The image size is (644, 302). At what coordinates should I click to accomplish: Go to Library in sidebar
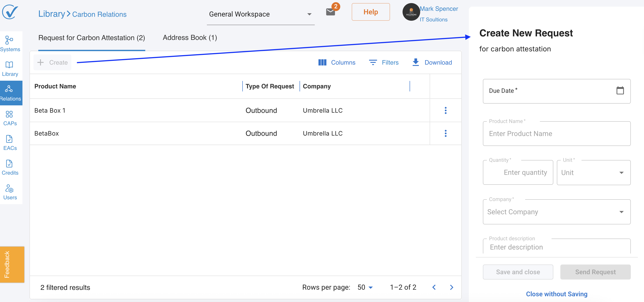[x=10, y=68]
